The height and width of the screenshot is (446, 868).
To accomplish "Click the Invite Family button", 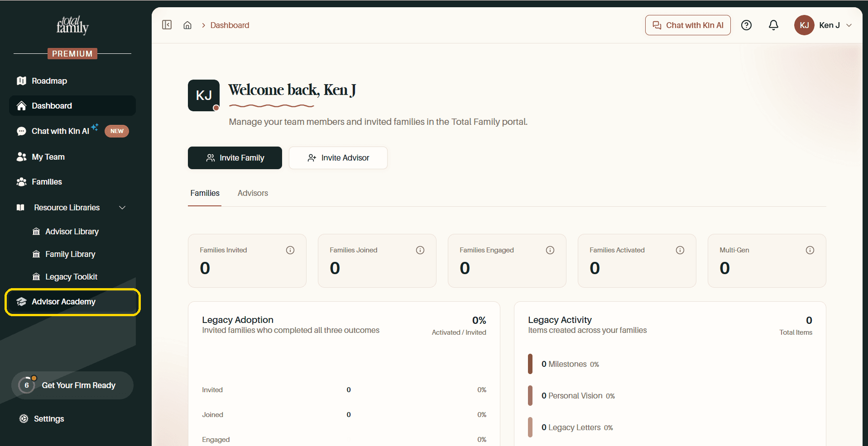I will [x=235, y=158].
